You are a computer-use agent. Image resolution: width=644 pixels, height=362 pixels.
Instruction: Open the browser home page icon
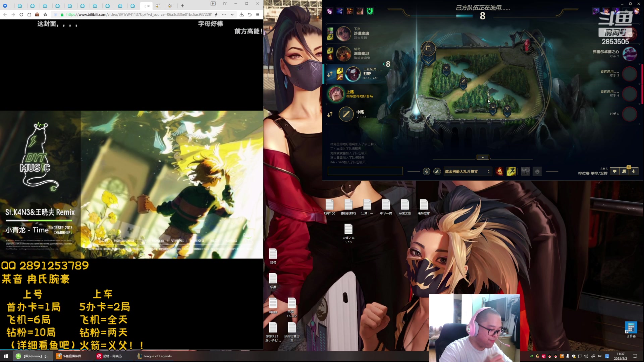(29, 14)
